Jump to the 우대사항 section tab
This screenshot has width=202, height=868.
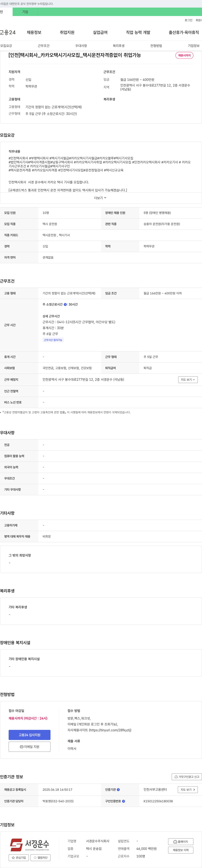coord(81,46)
